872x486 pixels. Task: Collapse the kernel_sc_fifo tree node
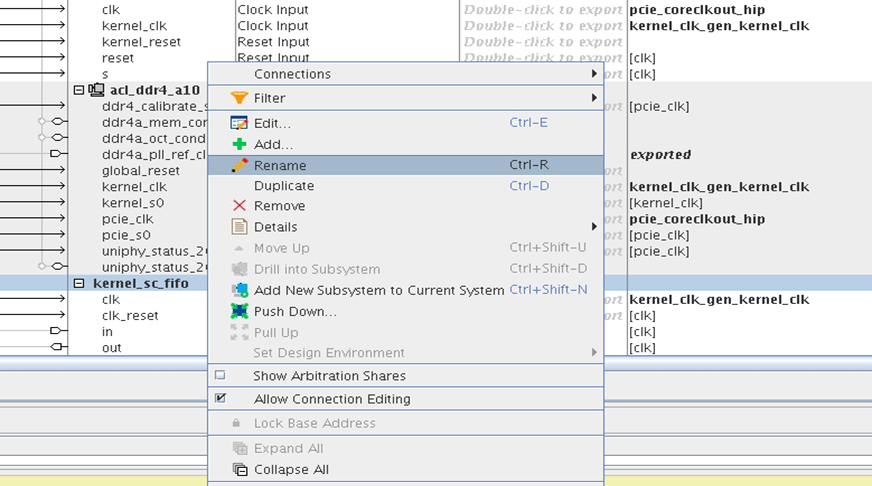tap(79, 283)
